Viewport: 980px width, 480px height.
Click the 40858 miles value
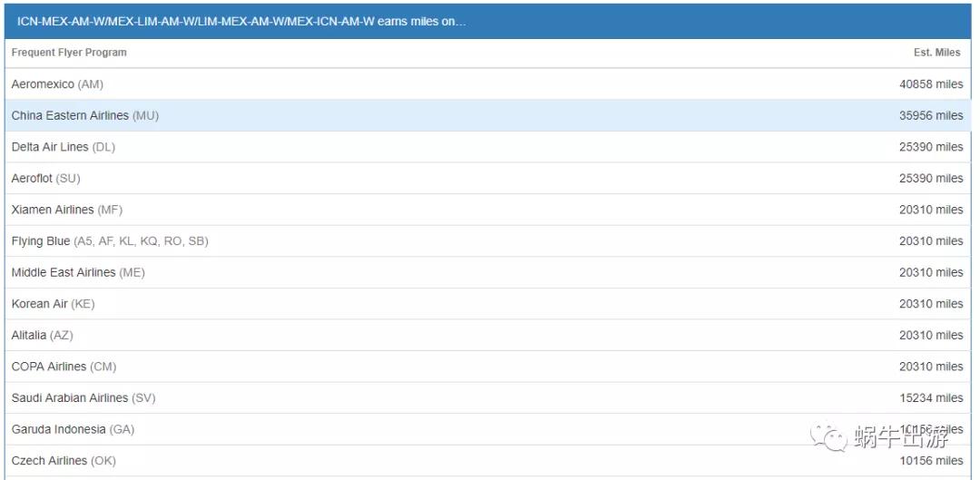click(x=931, y=83)
